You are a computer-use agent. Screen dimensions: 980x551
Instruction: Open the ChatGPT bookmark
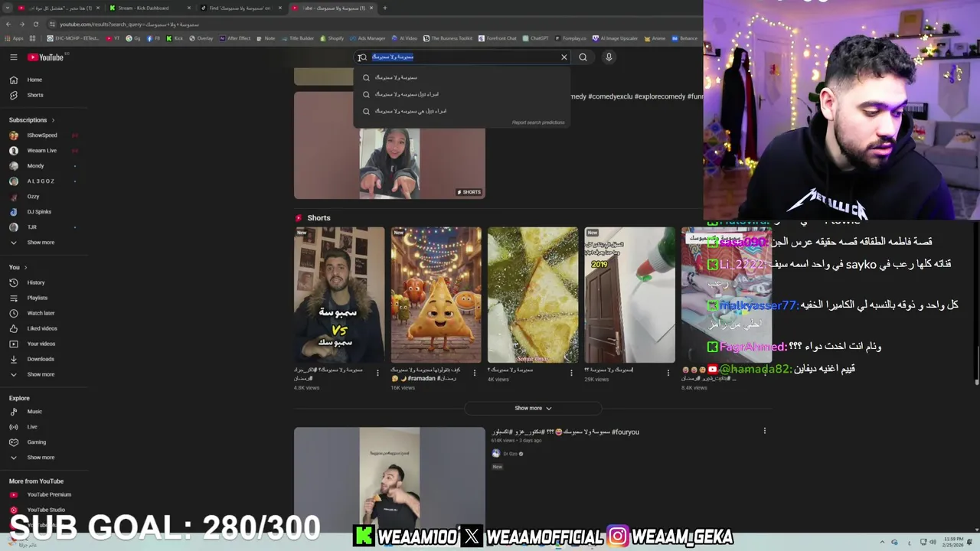(535, 38)
